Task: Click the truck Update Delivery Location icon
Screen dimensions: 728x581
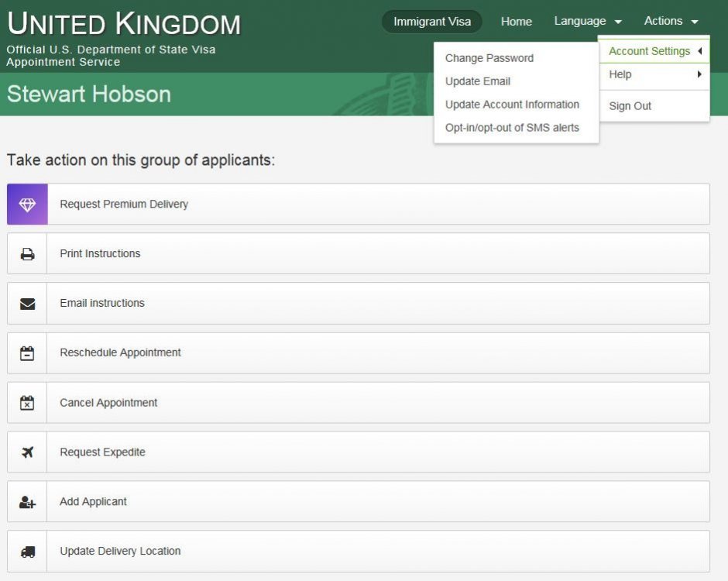Action: pos(27,552)
